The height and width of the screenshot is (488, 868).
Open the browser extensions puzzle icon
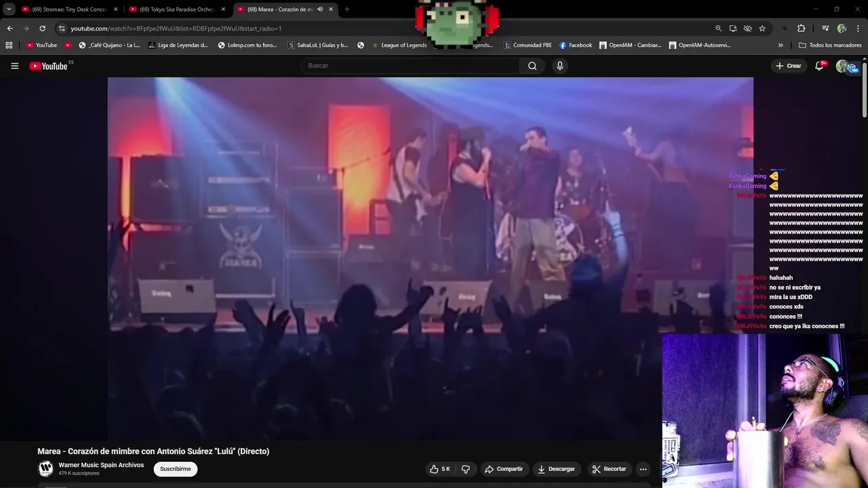[801, 28]
